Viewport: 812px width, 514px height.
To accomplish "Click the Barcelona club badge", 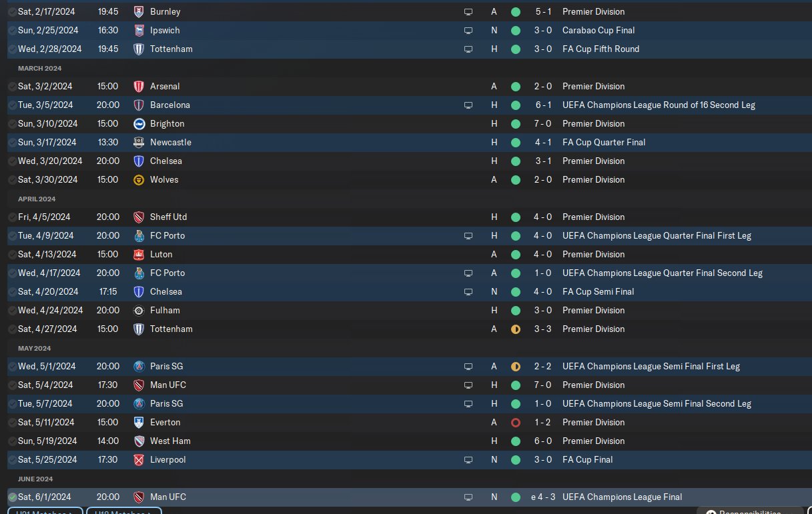I will click(x=139, y=105).
